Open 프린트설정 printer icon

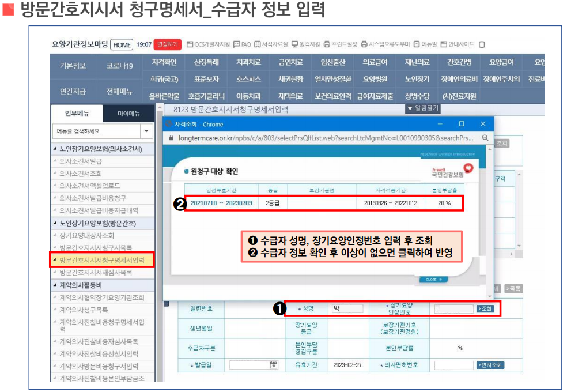tap(327, 44)
